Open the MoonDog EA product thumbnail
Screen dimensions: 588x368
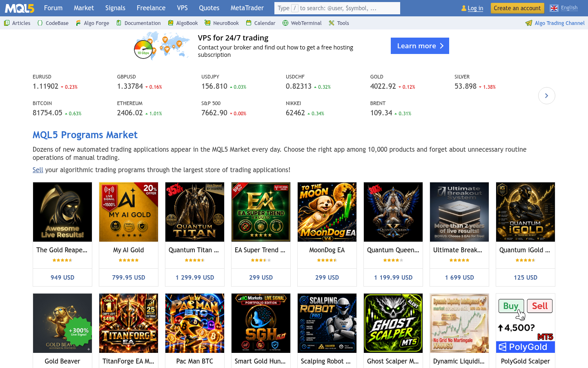[x=327, y=212]
